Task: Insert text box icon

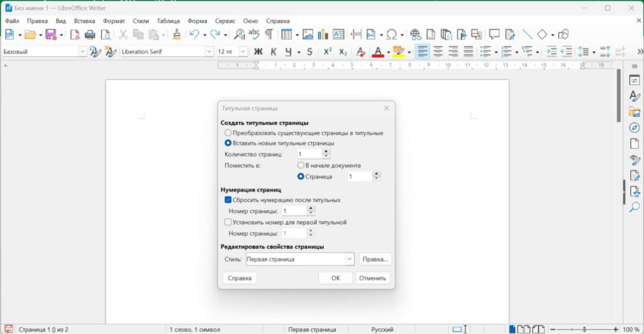Action: coord(338,35)
